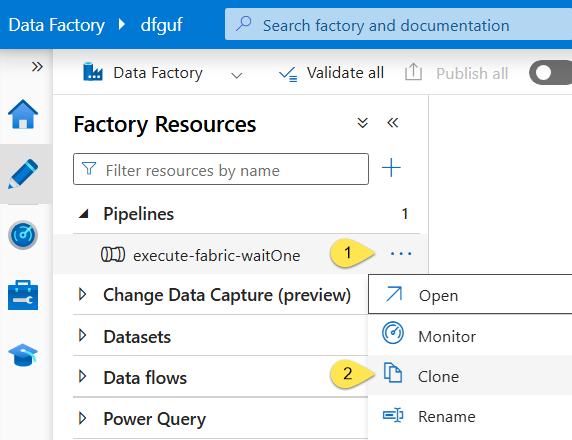Click the Rename icon in context menu
572x440 pixels.
[393, 415]
